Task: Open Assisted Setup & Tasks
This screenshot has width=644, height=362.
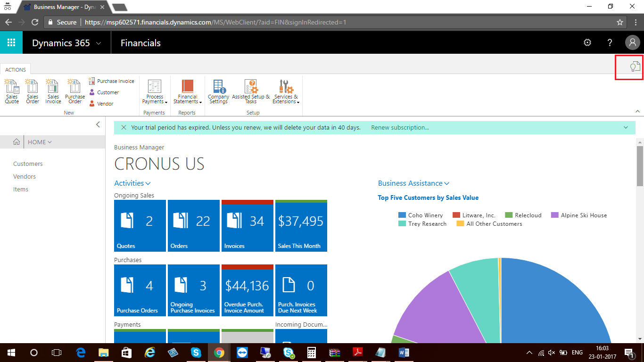Action: pyautogui.click(x=251, y=92)
